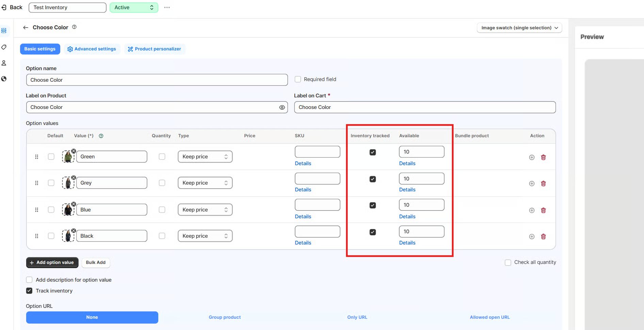Expand the Image swatch type dropdown
Screen dimensions: 644x330
pyautogui.click(x=519, y=28)
